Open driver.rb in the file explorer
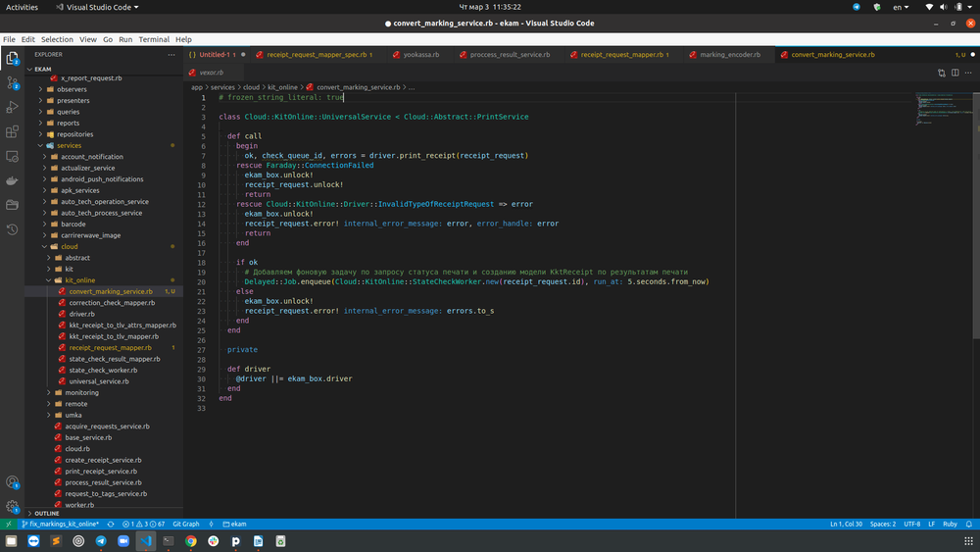This screenshot has width=980, height=552. tap(82, 314)
